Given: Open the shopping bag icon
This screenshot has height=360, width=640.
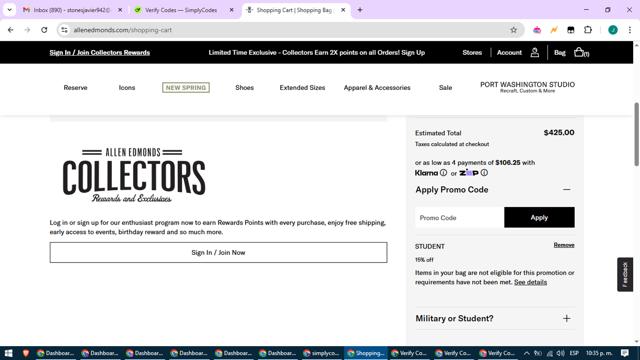Looking at the screenshot, I should (x=581, y=52).
